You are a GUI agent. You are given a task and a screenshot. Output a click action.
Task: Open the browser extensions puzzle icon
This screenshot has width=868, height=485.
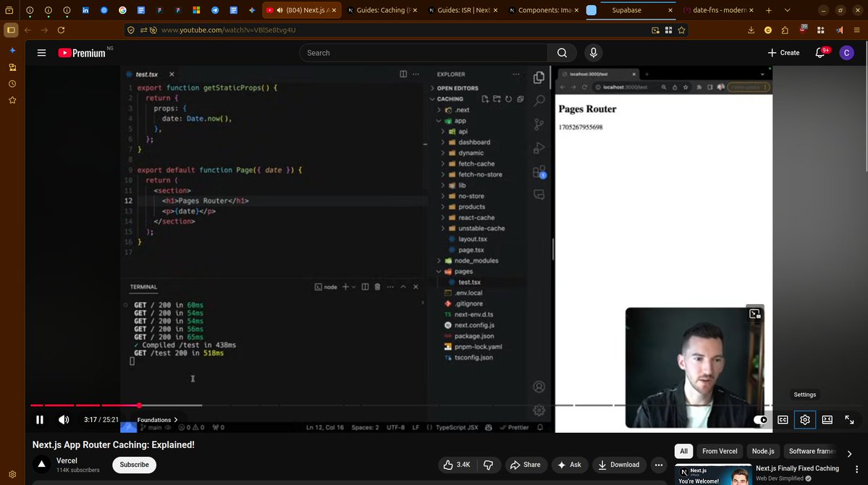click(785, 30)
